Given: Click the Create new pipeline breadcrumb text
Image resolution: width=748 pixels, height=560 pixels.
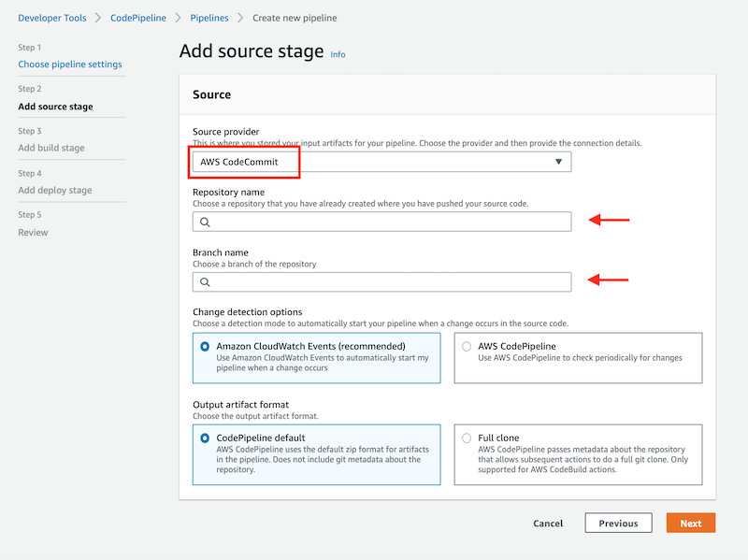Looking at the screenshot, I should pyautogui.click(x=295, y=18).
